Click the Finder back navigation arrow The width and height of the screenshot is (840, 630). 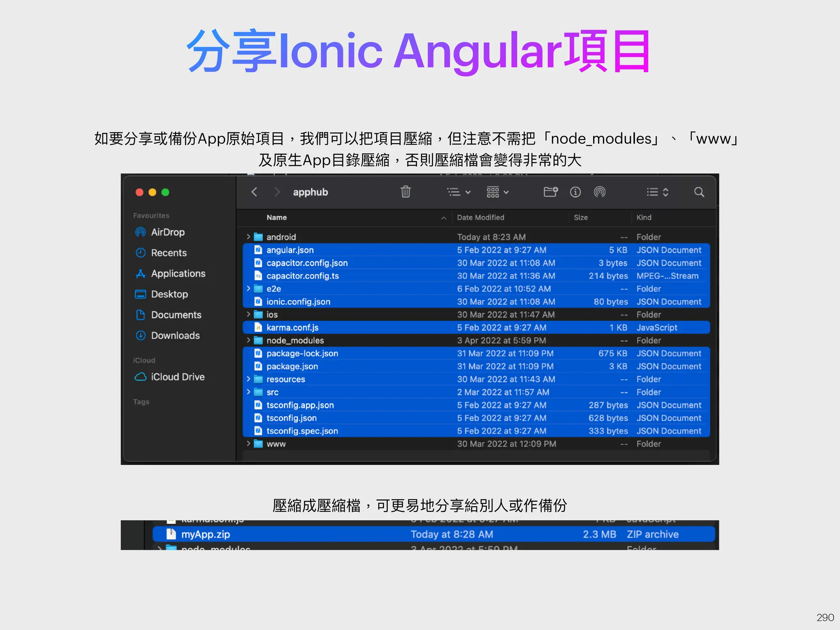254,192
